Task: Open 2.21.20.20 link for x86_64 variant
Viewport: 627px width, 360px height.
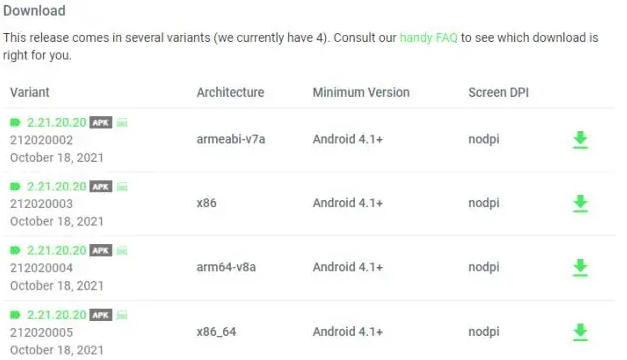Action: pyautogui.click(x=56, y=315)
